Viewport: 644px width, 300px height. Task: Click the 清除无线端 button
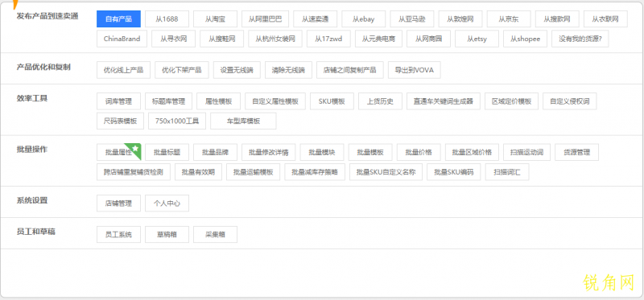[288, 70]
